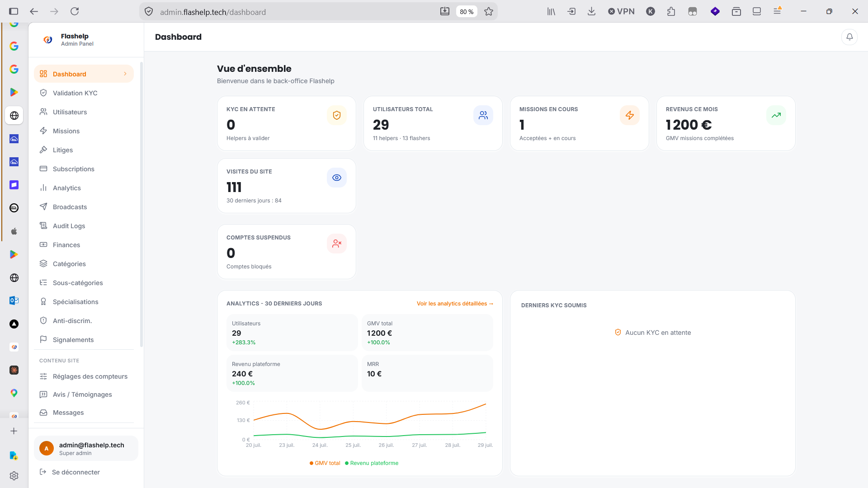Toggle the Revenu plateforme legend series
The image size is (868, 488).
point(372,463)
